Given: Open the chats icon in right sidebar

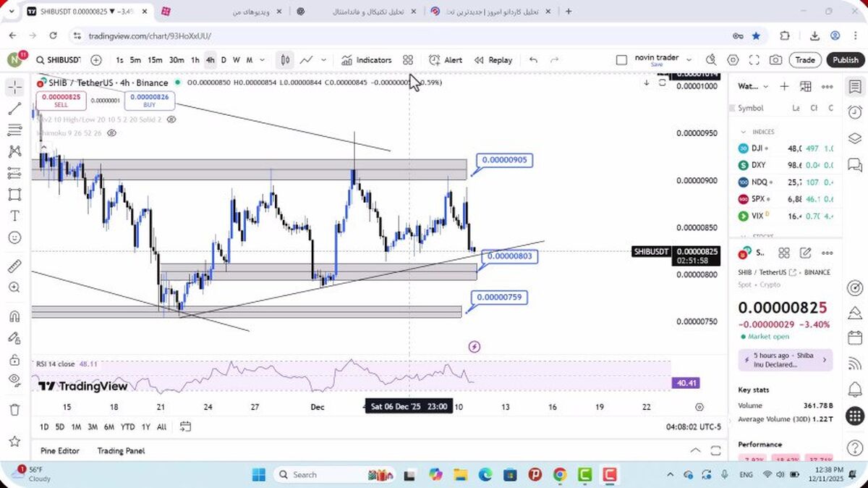Looking at the screenshot, I should 855,164.
